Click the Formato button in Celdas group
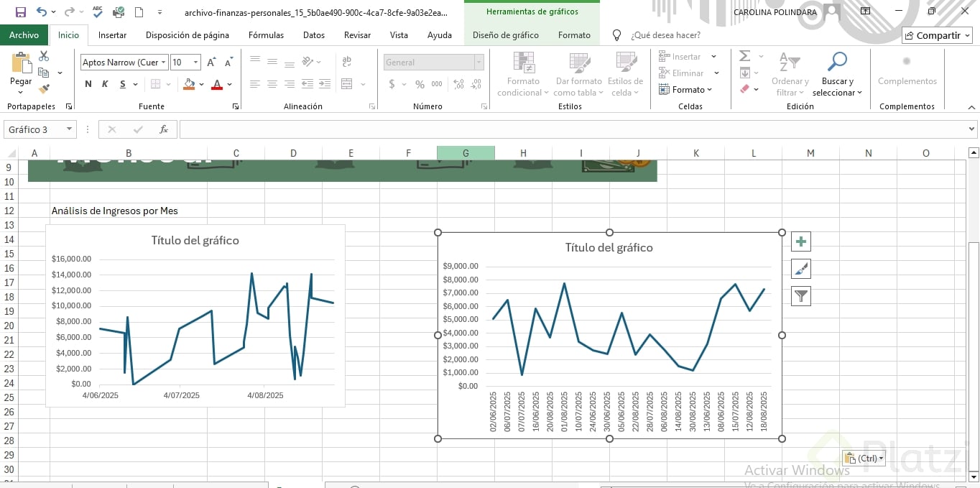This screenshot has width=980, height=488. 685,90
